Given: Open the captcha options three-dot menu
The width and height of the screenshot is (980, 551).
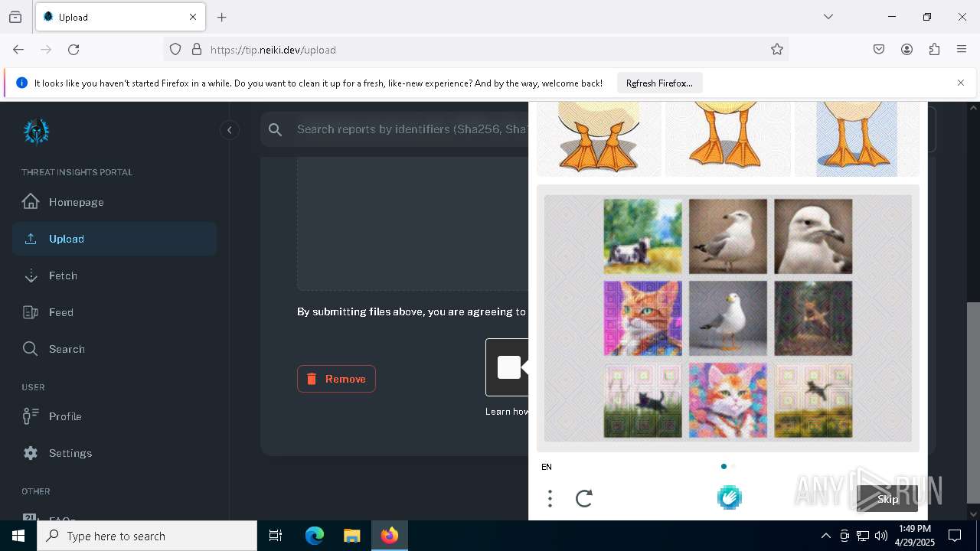Looking at the screenshot, I should point(550,499).
